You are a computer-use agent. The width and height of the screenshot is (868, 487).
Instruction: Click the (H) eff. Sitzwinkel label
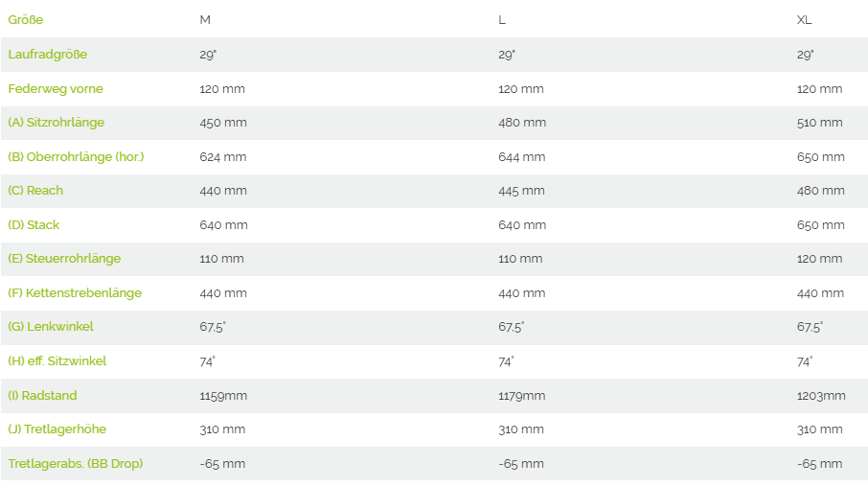pyautogui.click(x=57, y=361)
